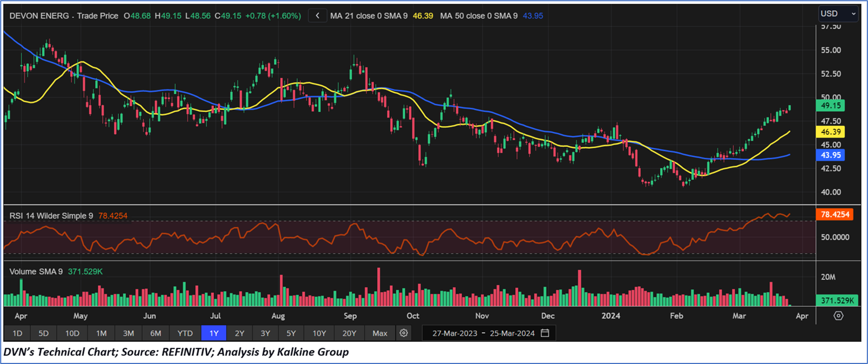Click the MA 21 close indicator label
Image resolution: width=868 pixels, height=364 pixels.
point(369,16)
